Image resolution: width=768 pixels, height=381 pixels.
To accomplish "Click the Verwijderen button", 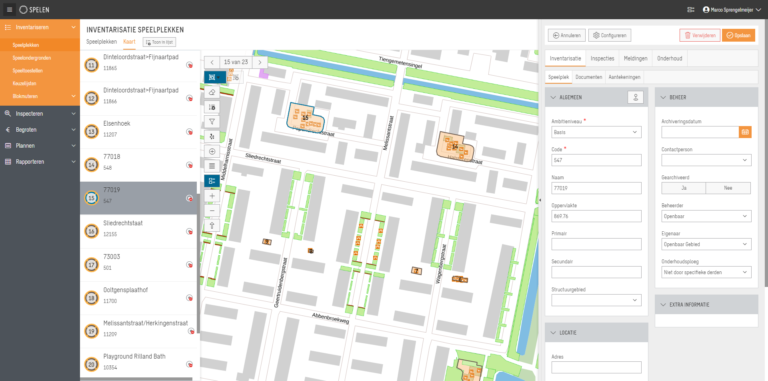I will [699, 35].
